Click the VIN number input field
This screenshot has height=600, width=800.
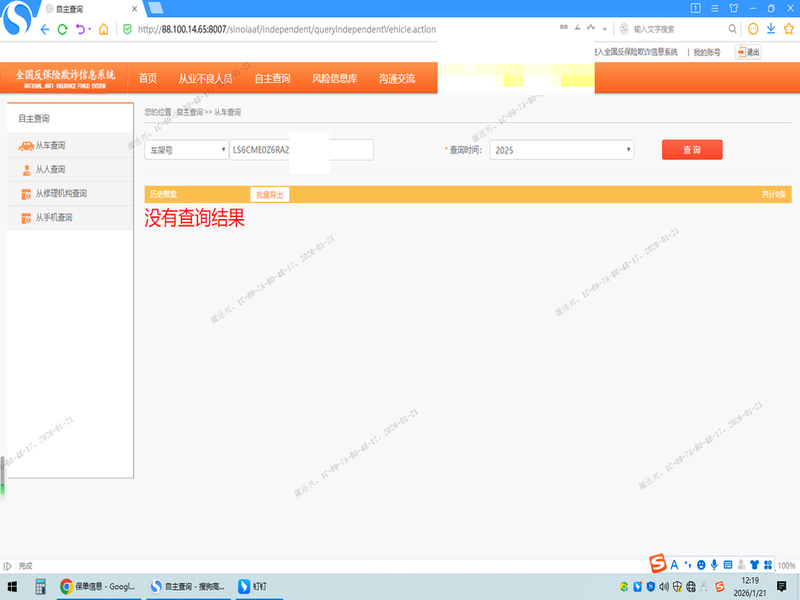coord(301,150)
